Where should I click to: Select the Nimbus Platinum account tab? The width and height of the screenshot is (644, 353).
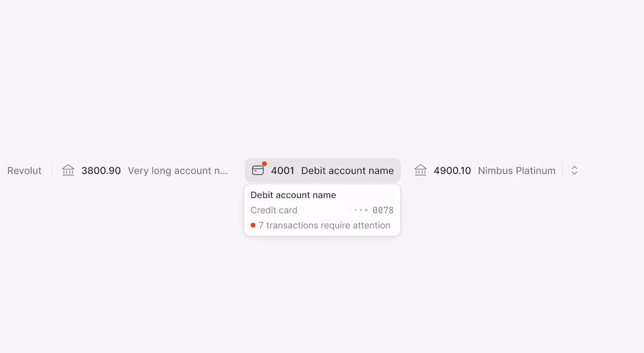point(516,171)
